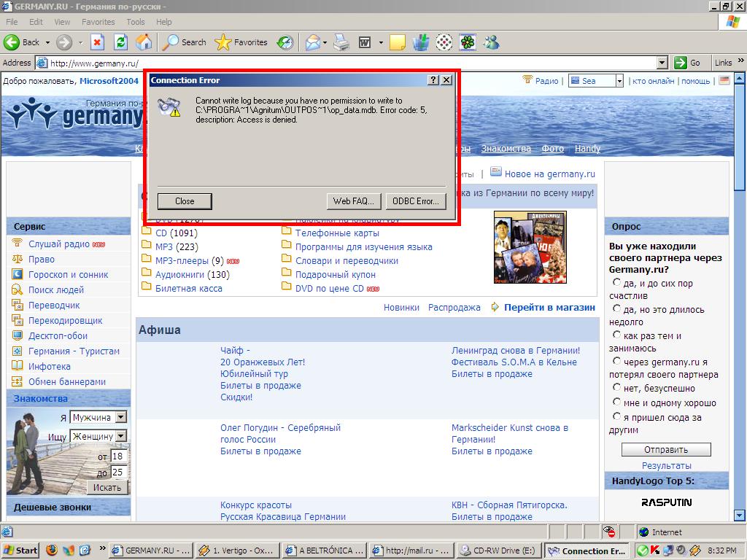Viewport: 747px width, 560px height.
Task: Click Close in the Connection Error dialog
Action: point(185,201)
